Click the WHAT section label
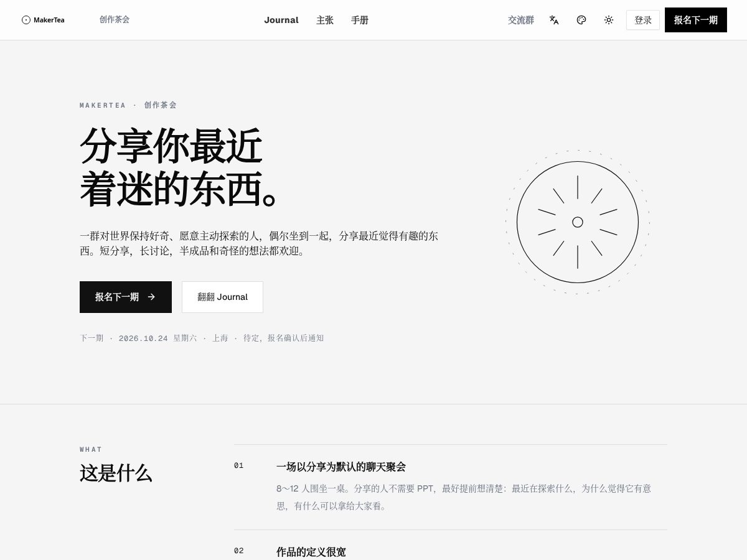This screenshot has height=560, width=747. pos(91,449)
